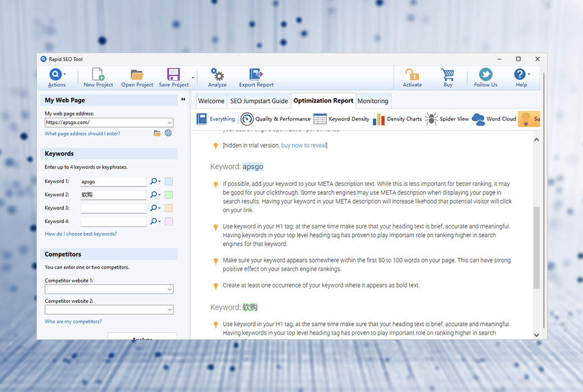583x392 pixels.
Task: Click the Keyword 1 input field
Action: click(113, 181)
